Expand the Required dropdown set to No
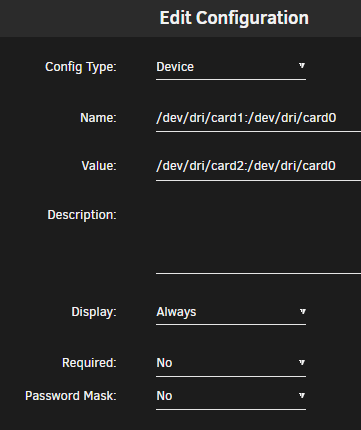Image resolution: width=361 pixels, height=430 pixels. tap(231, 363)
